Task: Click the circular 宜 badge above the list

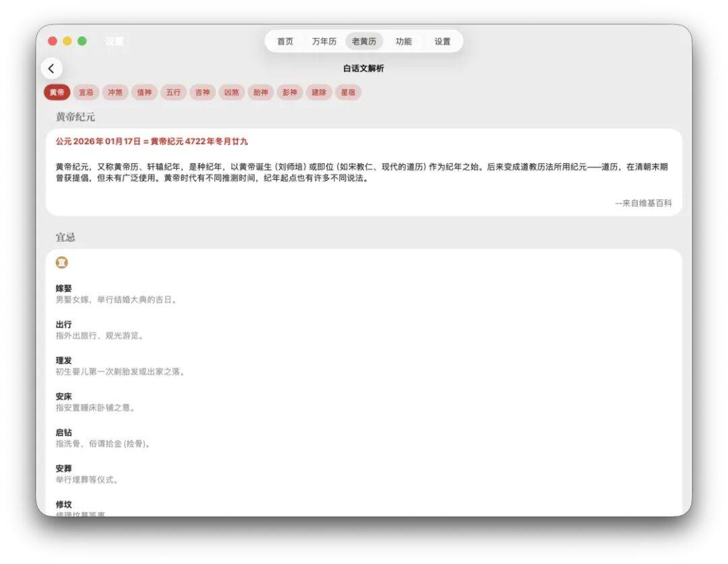Action: [x=63, y=262]
